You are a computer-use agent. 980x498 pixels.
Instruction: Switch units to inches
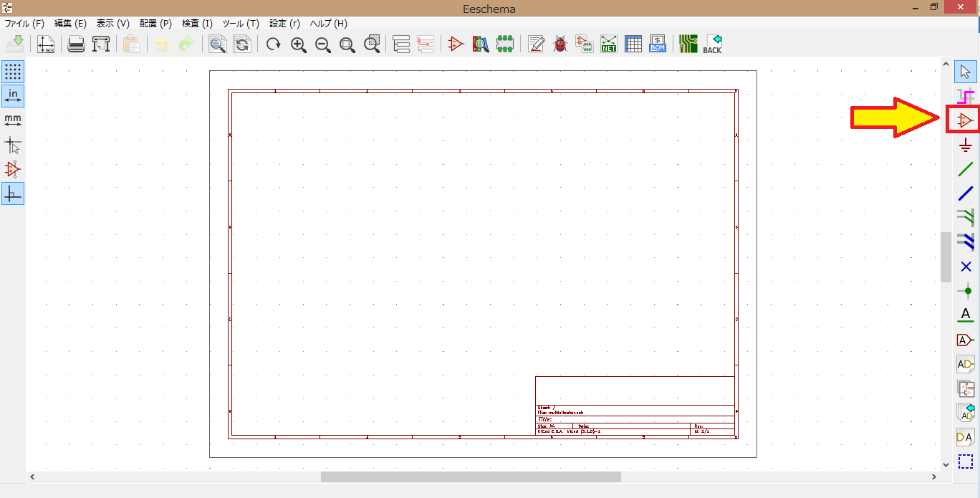pyautogui.click(x=13, y=96)
